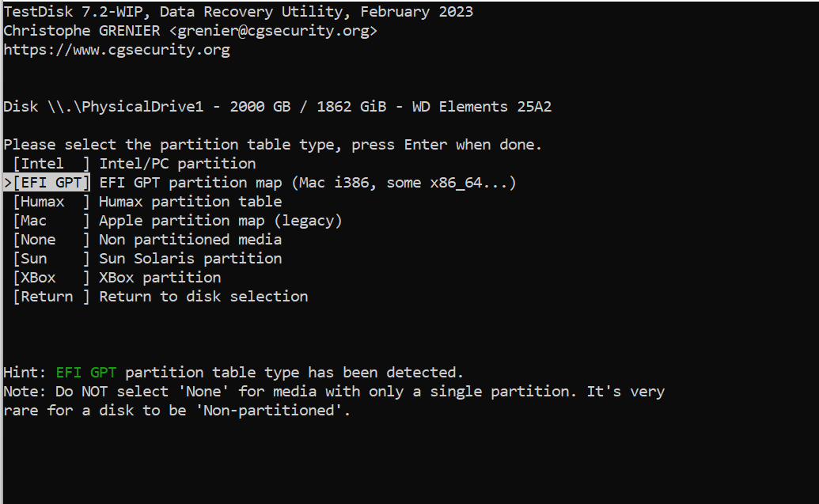Choose the Sun Solaris partition option

pos(51,259)
